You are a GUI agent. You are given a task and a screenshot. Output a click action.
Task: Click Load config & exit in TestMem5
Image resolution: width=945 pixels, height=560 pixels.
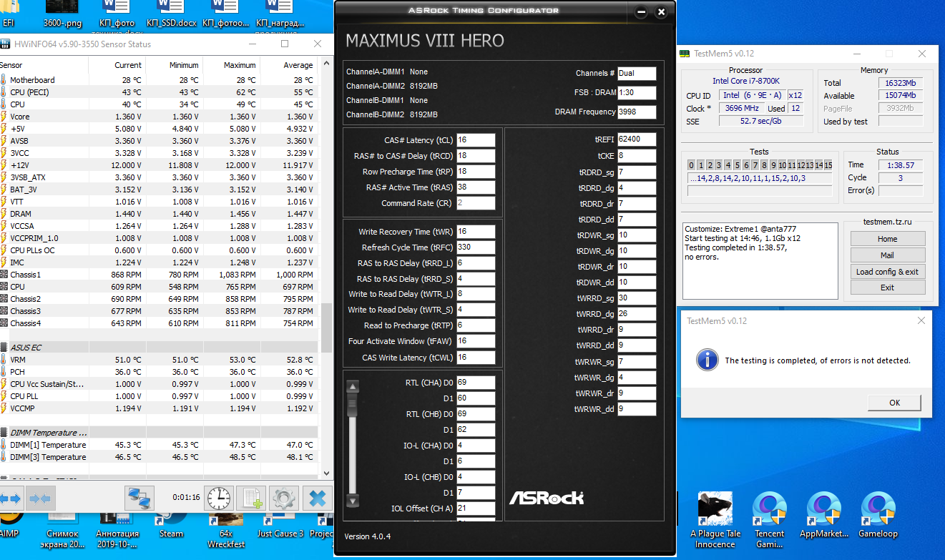point(887,272)
